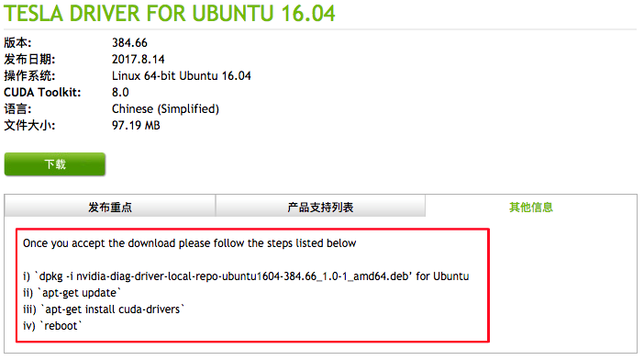The width and height of the screenshot is (644, 360).
Task: Click the apt-get install cuda-drivers line
Action: (104, 309)
